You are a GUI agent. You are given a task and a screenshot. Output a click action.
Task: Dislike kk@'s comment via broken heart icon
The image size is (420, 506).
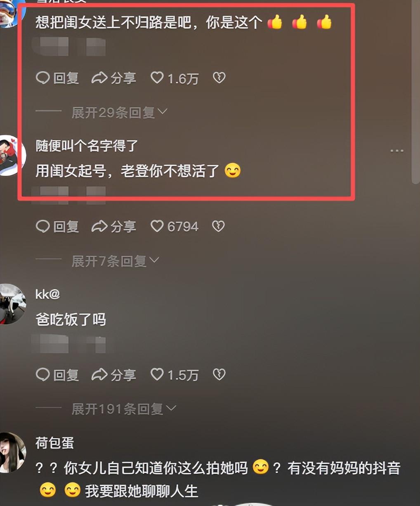click(x=219, y=374)
